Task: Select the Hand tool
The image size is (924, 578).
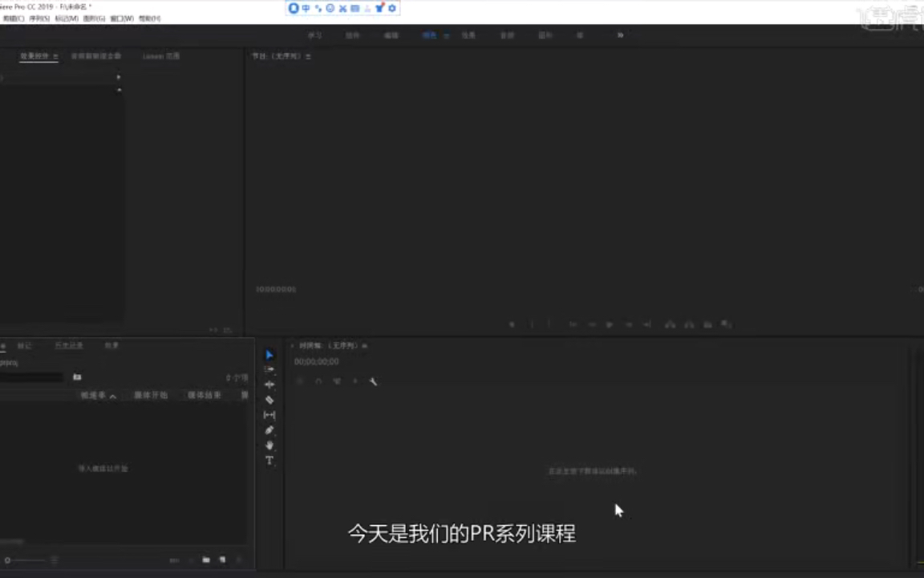Action: (269, 446)
